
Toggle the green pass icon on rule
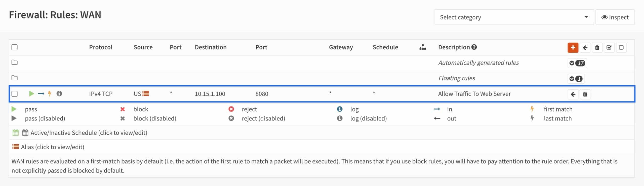pos(31,94)
